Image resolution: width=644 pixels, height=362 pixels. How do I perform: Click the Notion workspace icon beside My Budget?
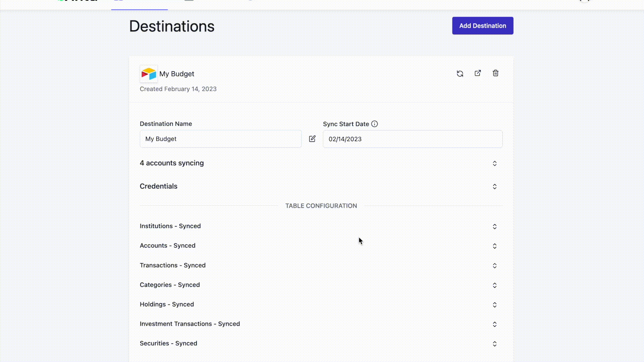[x=149, y=74]
